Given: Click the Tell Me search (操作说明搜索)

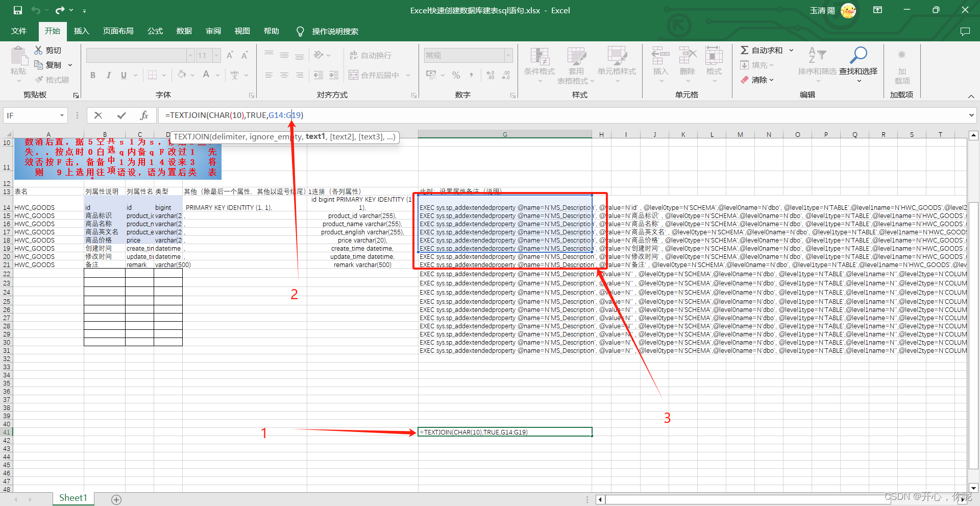Looking at the screenshot, I should (x=328, y=31).
